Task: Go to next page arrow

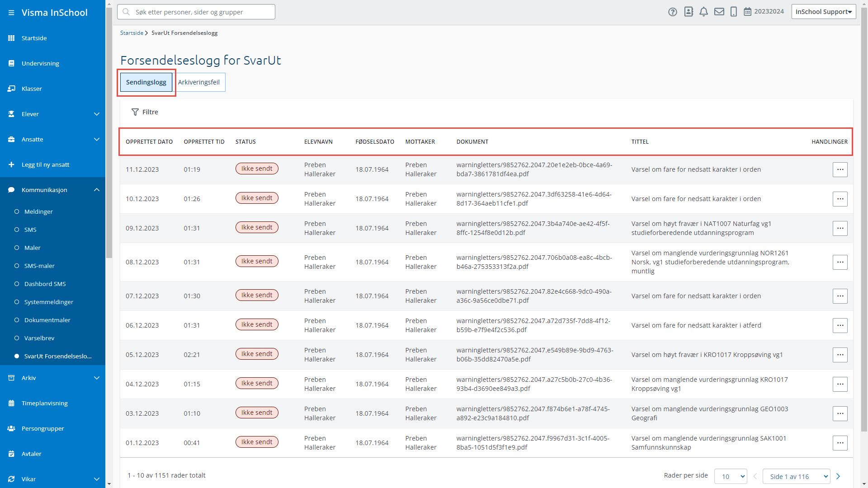Action: (838, 476)
